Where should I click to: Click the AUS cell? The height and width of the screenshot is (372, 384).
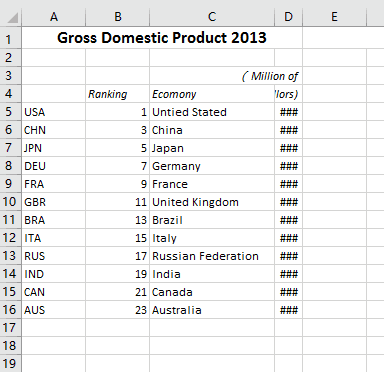[54, 310]
